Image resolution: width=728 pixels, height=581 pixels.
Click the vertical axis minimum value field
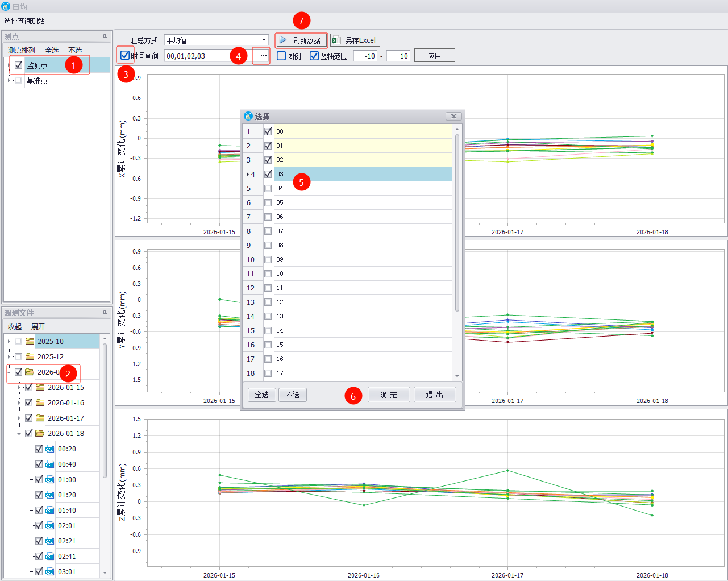(365, 56)
